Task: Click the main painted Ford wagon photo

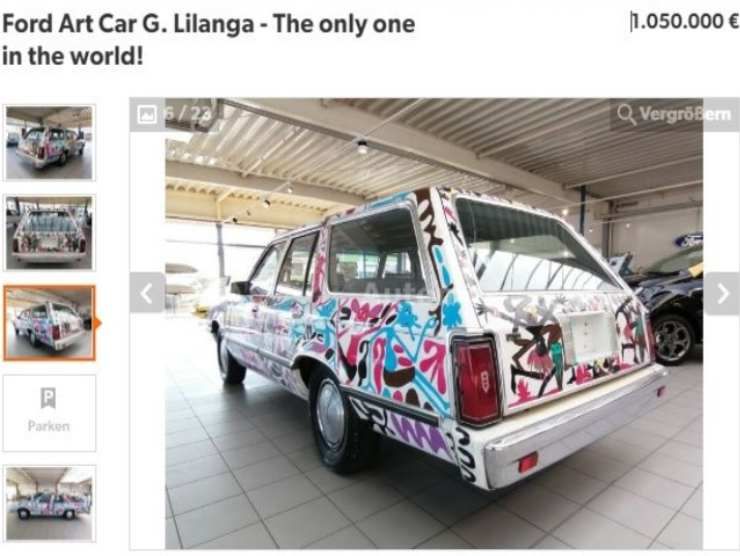Action: 434,324
